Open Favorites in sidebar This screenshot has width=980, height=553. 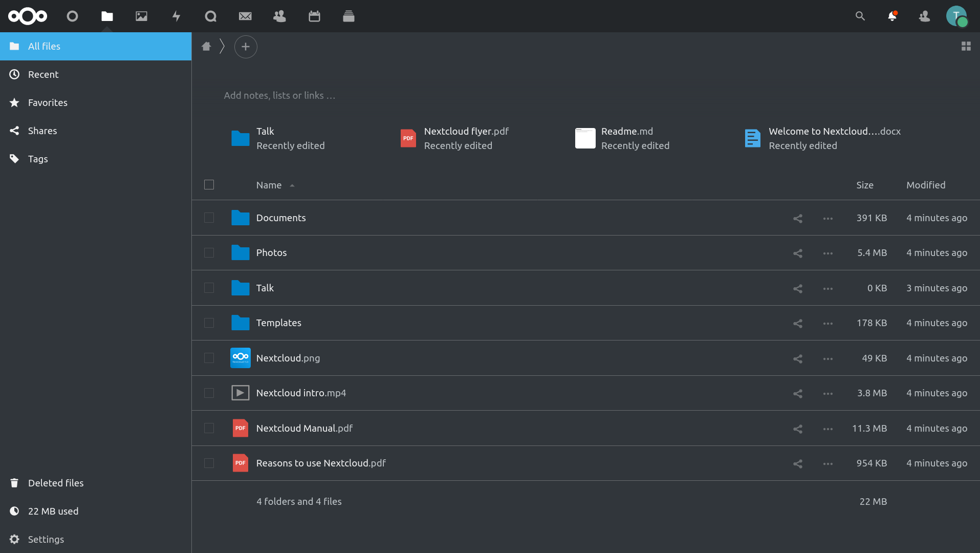tap(96, 102)
